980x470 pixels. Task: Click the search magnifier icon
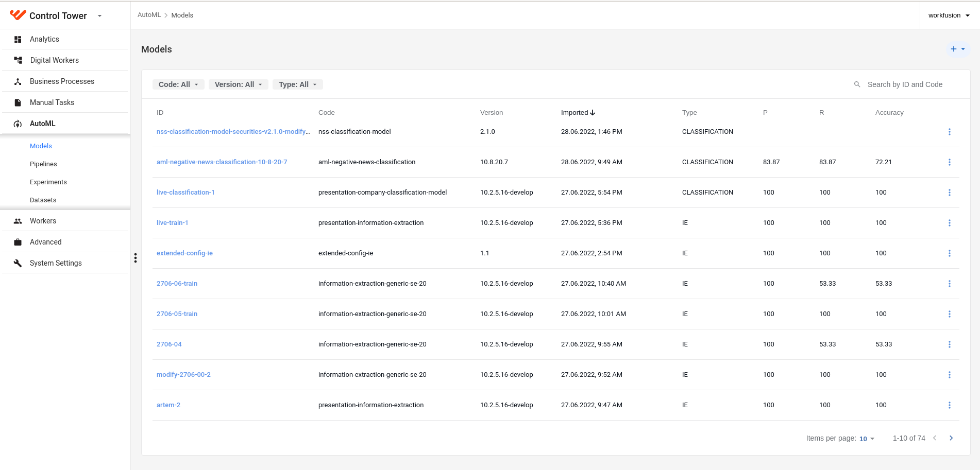[857, 84]
